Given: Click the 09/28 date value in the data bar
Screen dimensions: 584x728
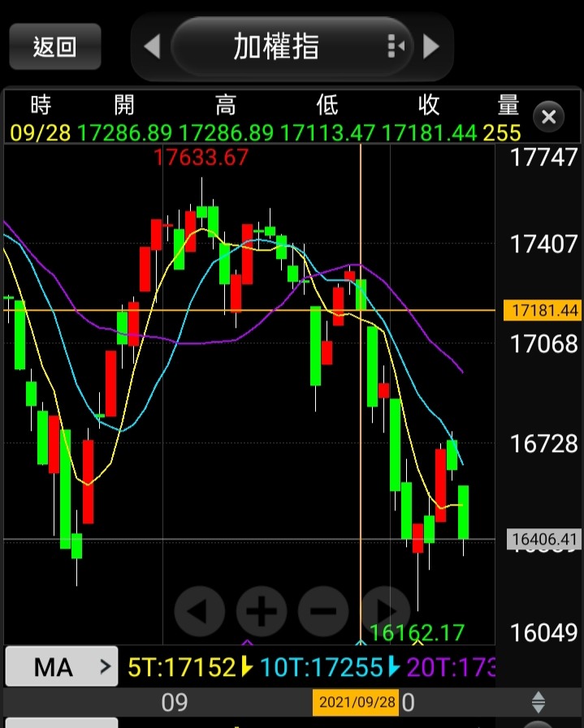Looking at the screenshot, I should coord(41,133).
